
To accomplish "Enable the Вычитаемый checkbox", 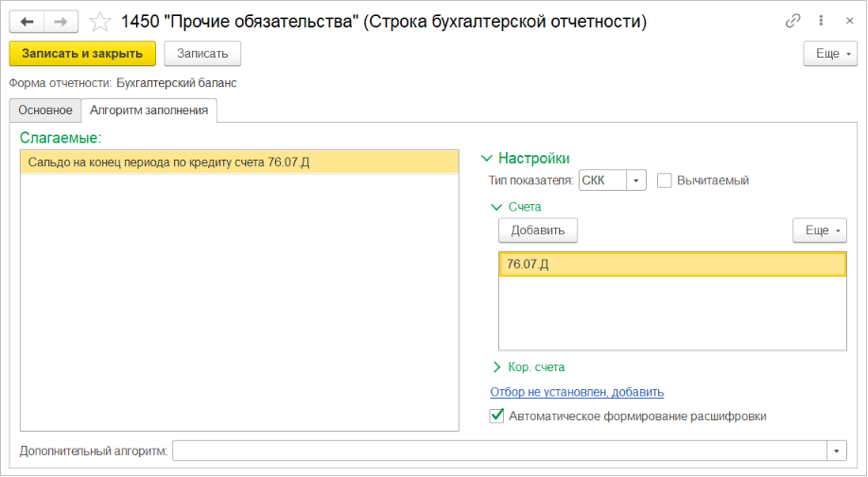I will coord(665,180).
